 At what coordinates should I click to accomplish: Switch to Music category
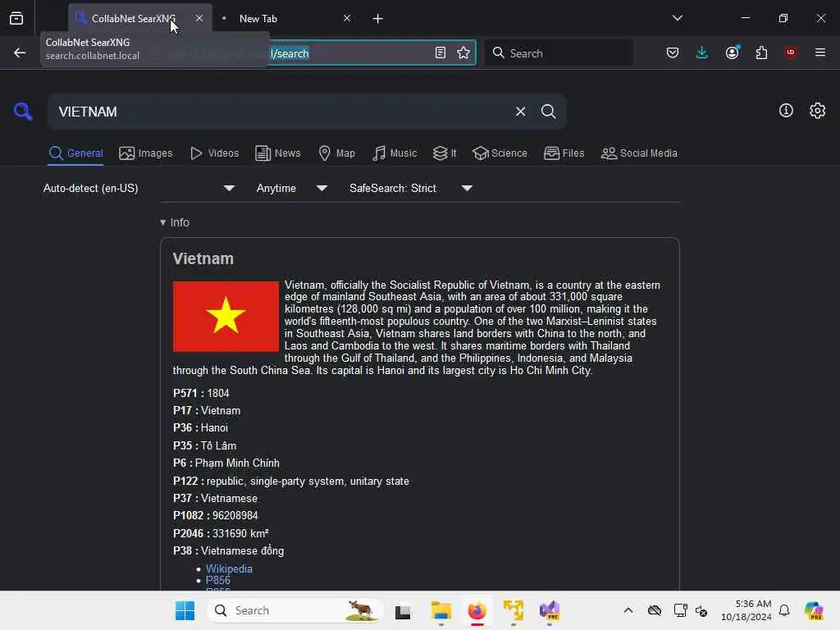[395, 153]
